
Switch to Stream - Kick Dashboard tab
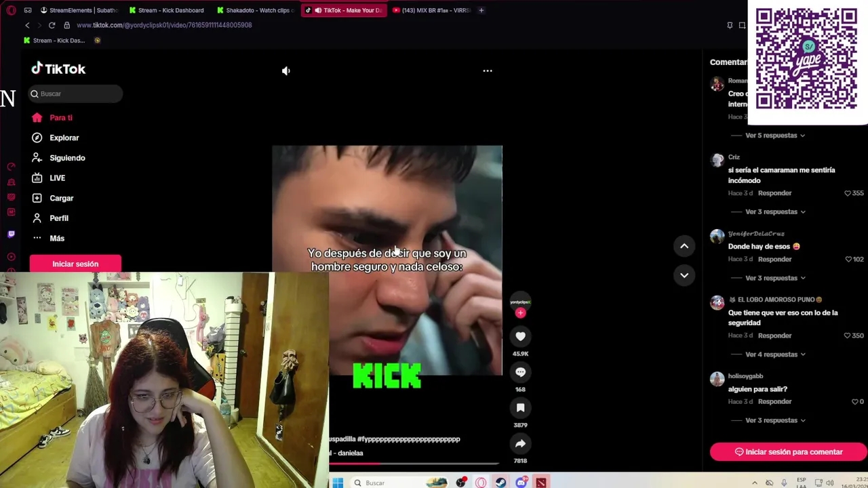pyautogui.click(x=167, y=10)
